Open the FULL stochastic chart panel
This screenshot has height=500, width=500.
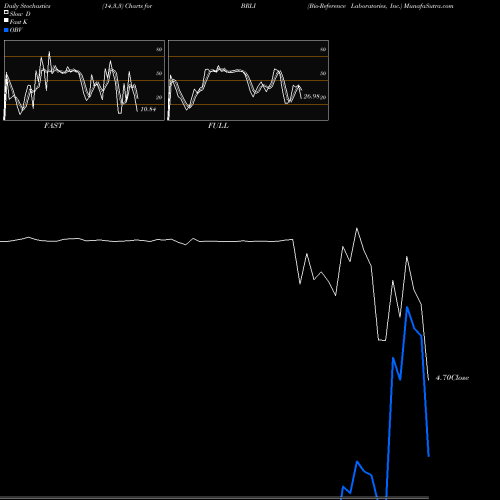click(248, 80)
